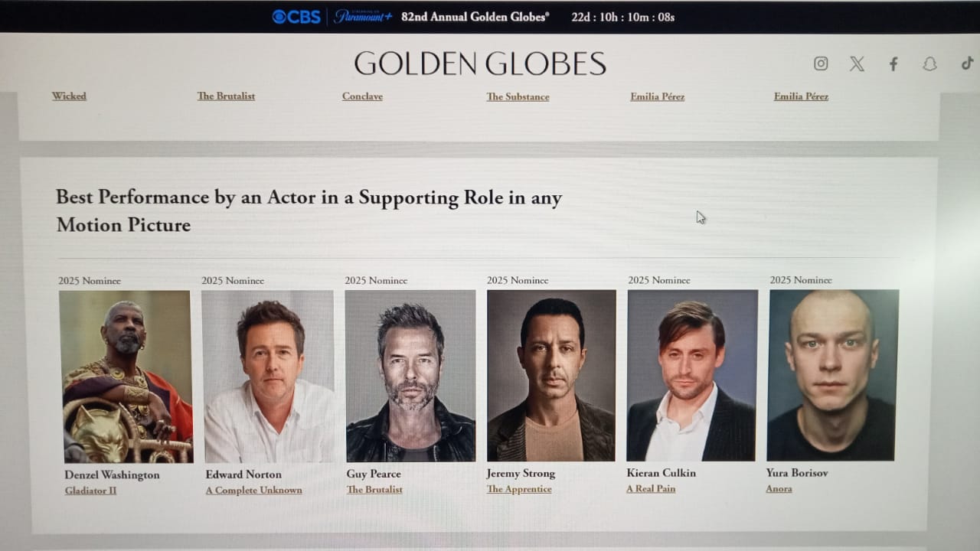Click the Paramount+ logo in banner
The width and height of the screenshot is (980, 551).
click(363, 16)
